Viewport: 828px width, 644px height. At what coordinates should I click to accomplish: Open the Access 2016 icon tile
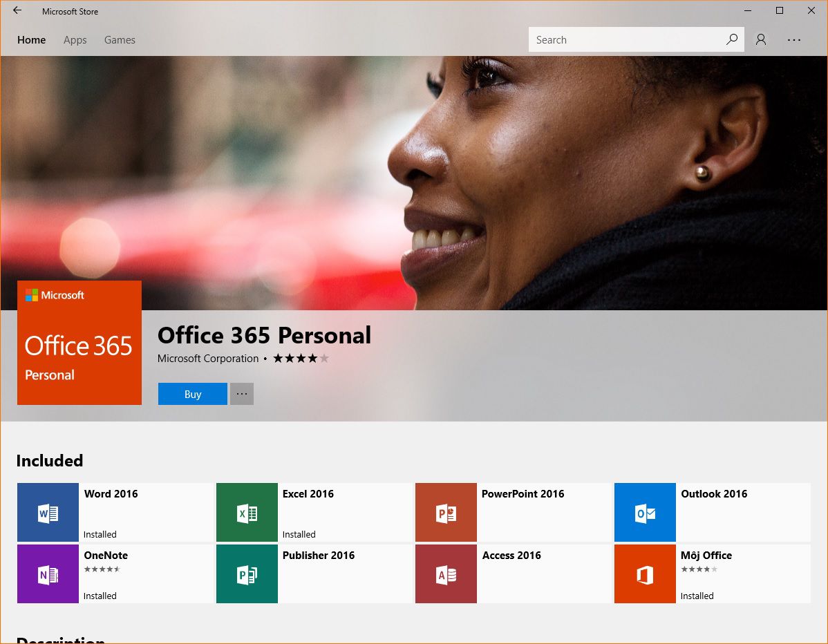click(446, 574)
